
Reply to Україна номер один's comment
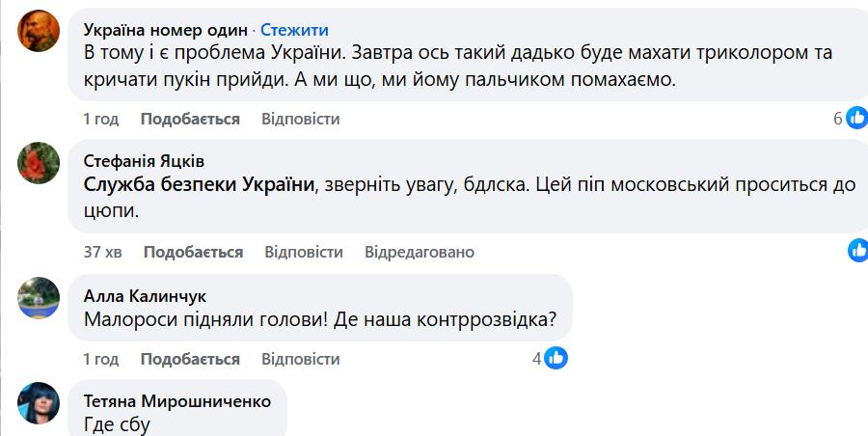pyautogui.click(x=300, y=119)
